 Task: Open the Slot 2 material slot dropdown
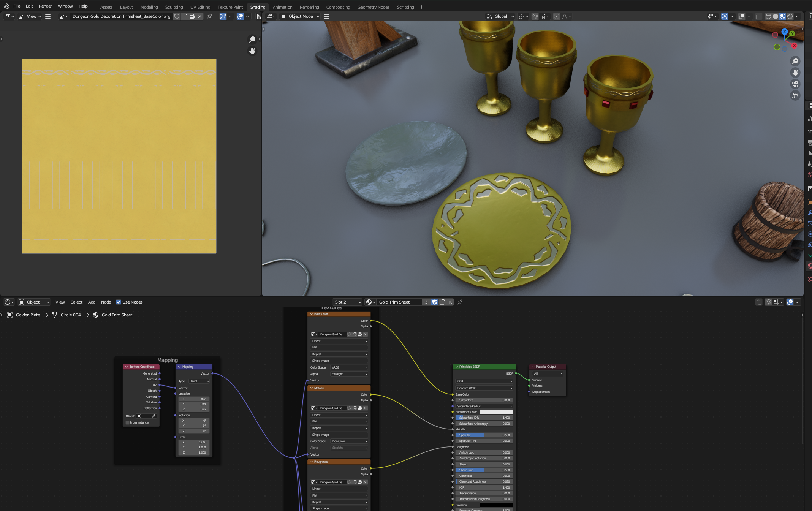point(347,302)
